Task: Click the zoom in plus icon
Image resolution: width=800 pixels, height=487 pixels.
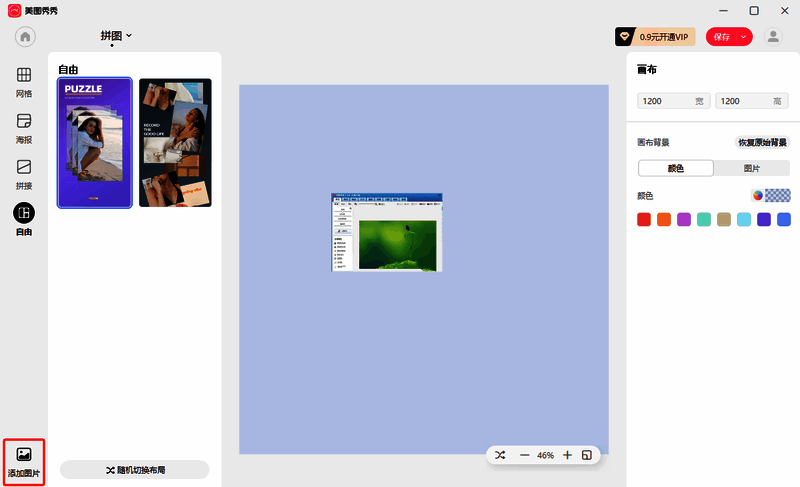Action: pos(567,455)
